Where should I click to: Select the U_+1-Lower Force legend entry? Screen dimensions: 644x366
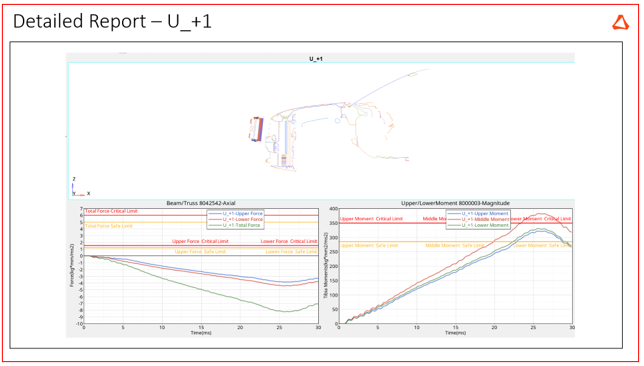[x=242, y=219]
